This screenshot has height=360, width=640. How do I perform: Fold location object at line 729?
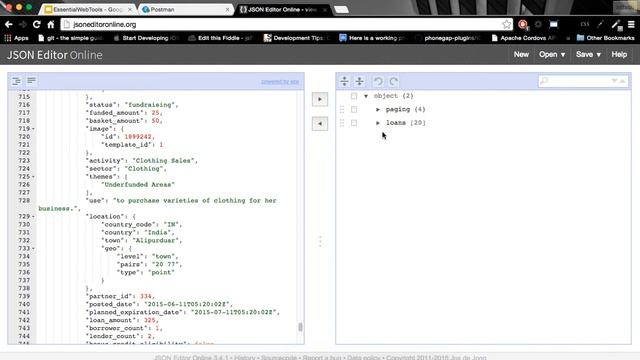point(33,216)
